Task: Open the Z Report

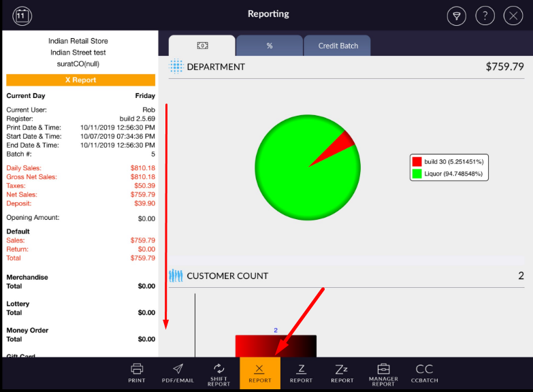Action: [301, 373]
